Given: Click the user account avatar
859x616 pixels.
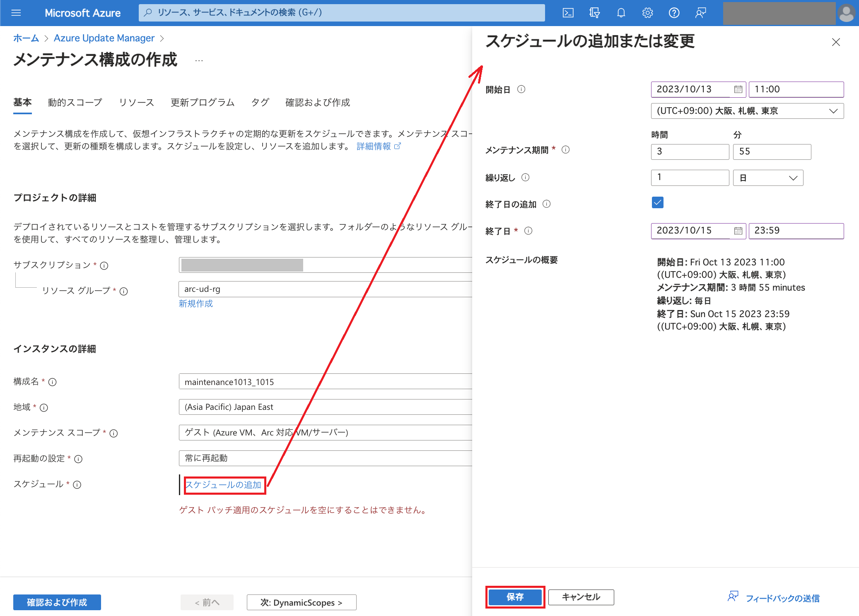Looking at the screenshot, I should [847, 13].
